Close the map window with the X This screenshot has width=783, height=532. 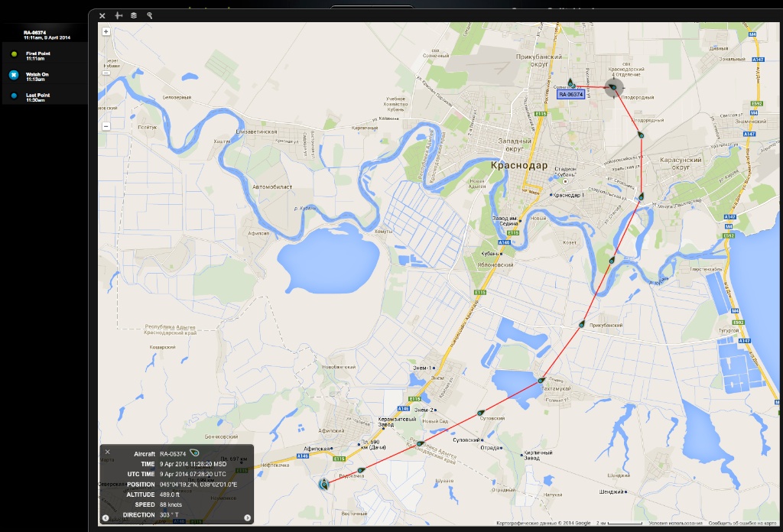(102, 15)
